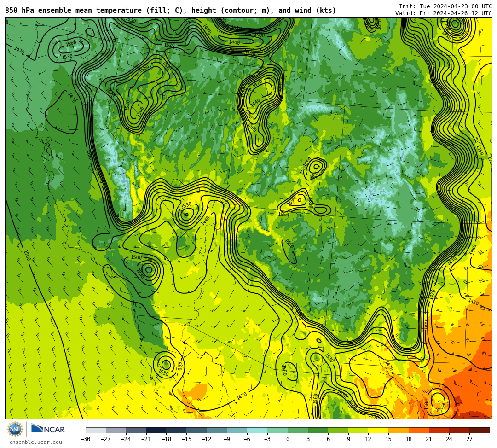Click the −30 colorbar tick label
This screenshot has width=497, height=448.
click(x=86, y=439)
